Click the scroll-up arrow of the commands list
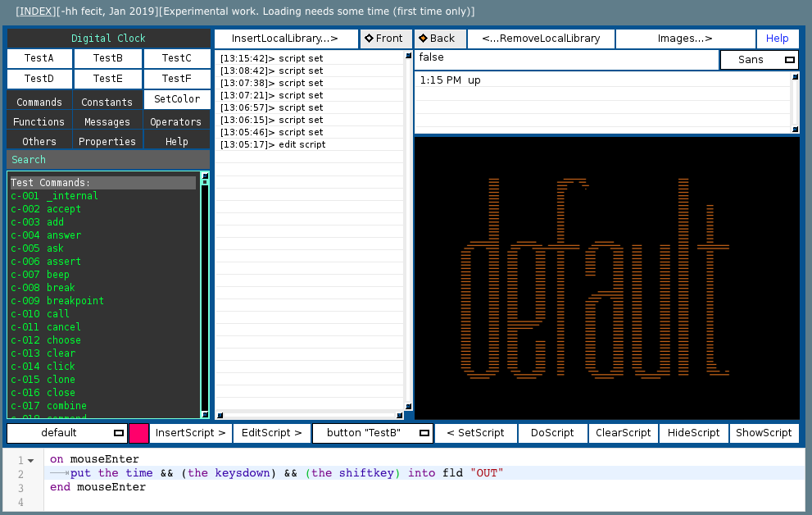812x515 pixels. tap(205, 176)
